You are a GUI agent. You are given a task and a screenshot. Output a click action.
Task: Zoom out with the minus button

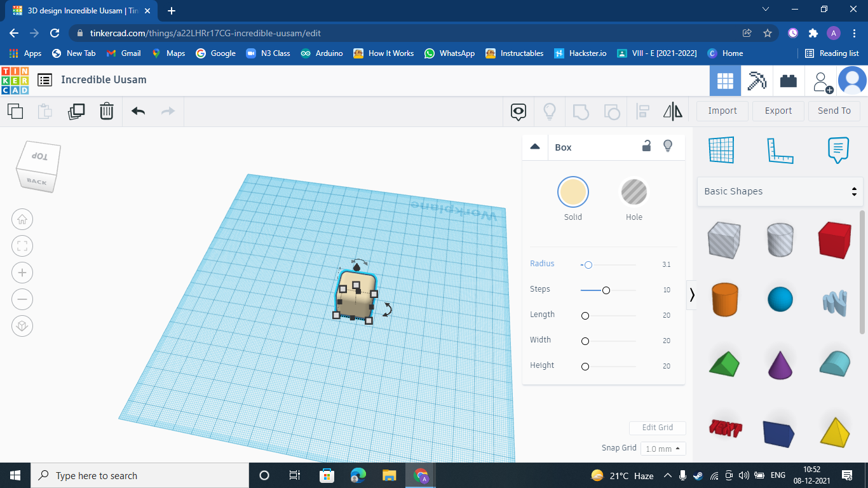pos(22,299)
